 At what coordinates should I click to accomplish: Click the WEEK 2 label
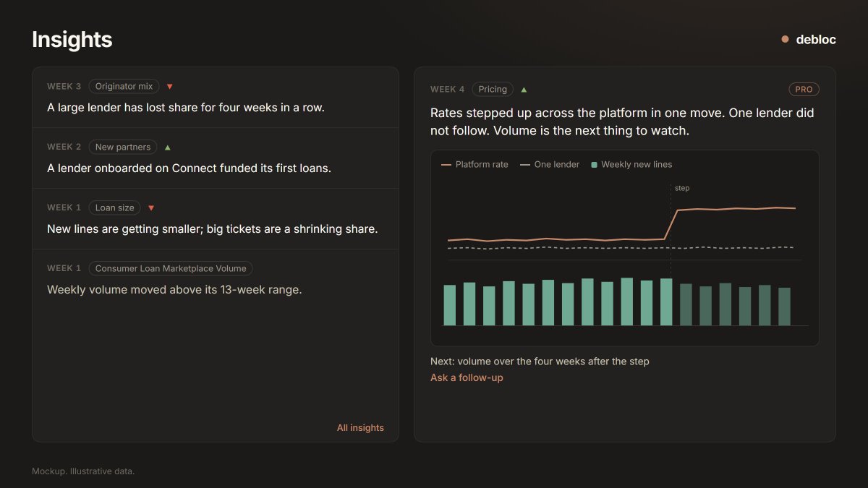coord(64,147)
